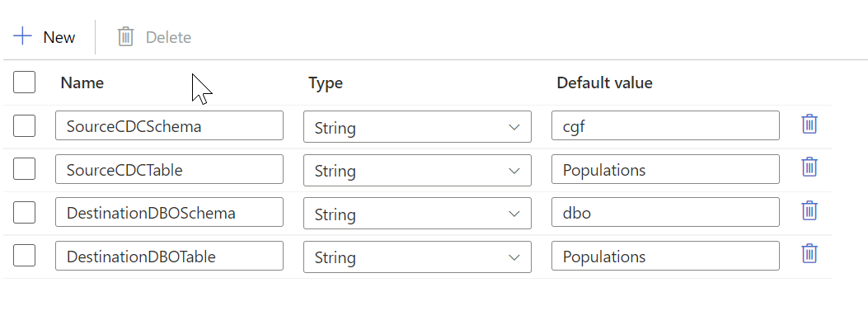Open Type dropdown for SourceCDCSchema
Screen dimensions: 868x325
coord(417,127)
